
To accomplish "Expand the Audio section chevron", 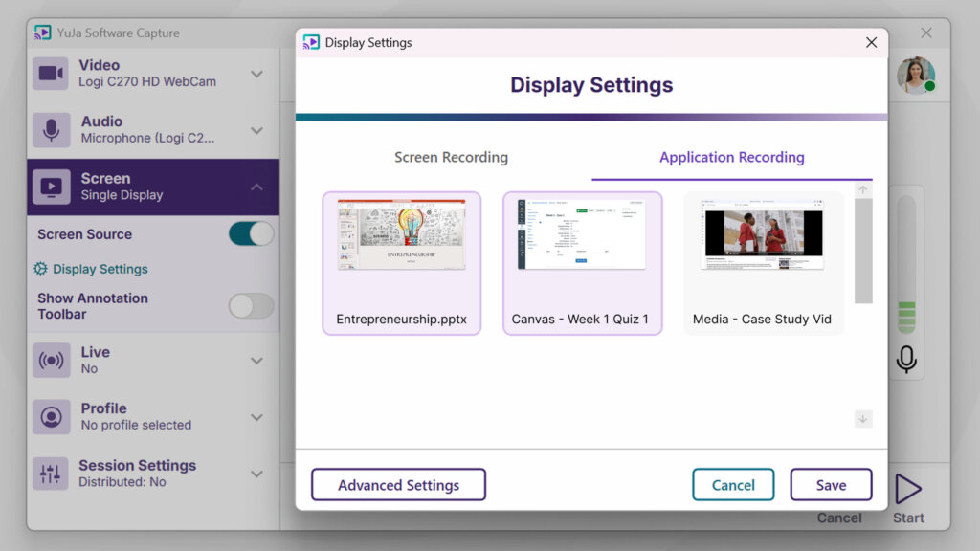I will click(256, 130).
